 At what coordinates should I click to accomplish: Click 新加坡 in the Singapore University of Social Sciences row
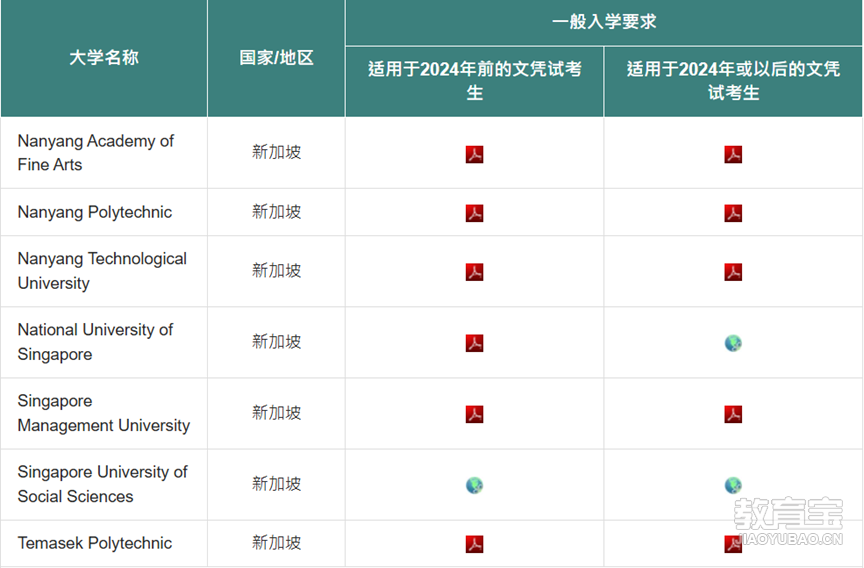(x=277, y=484)
